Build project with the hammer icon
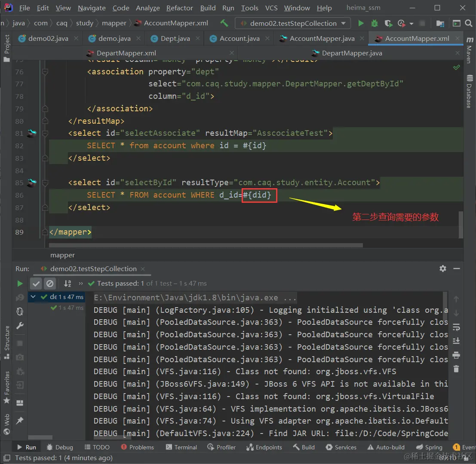Screen dimensions: 476x464 (224, 23)
